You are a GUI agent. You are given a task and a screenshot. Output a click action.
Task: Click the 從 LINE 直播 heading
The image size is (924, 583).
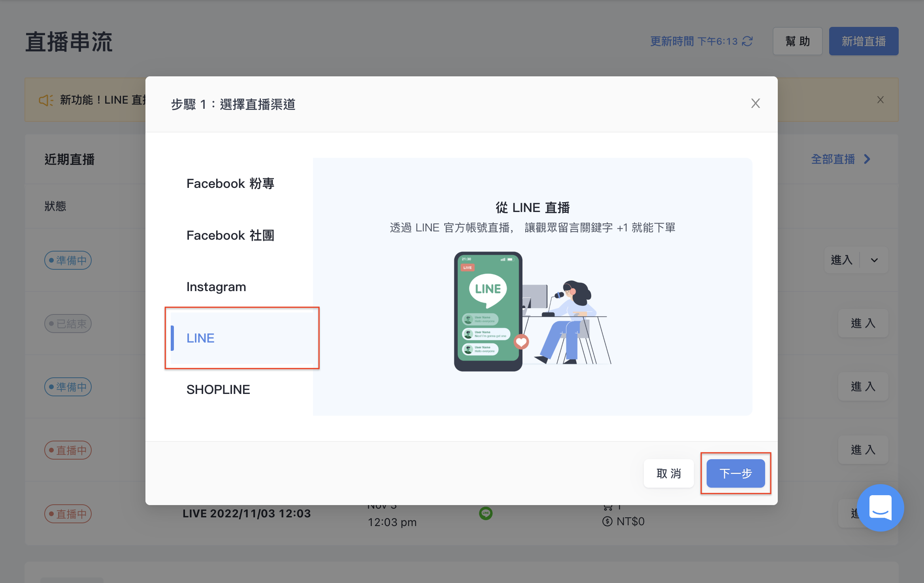(532, 208)
